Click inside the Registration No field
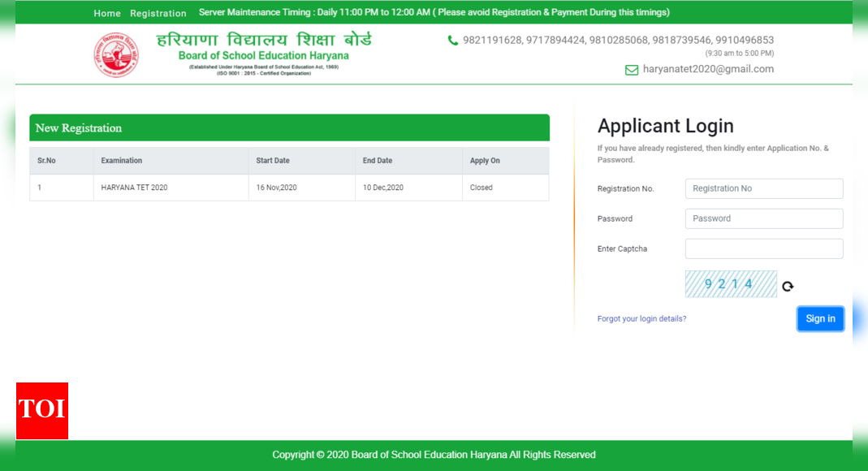The width and height of the screenshot is (868, 471). pos(762,188)
